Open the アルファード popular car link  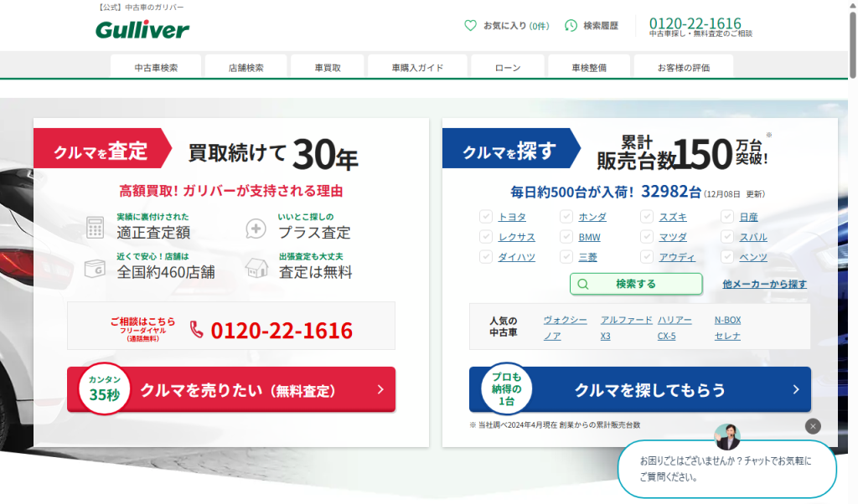point(626,320)
